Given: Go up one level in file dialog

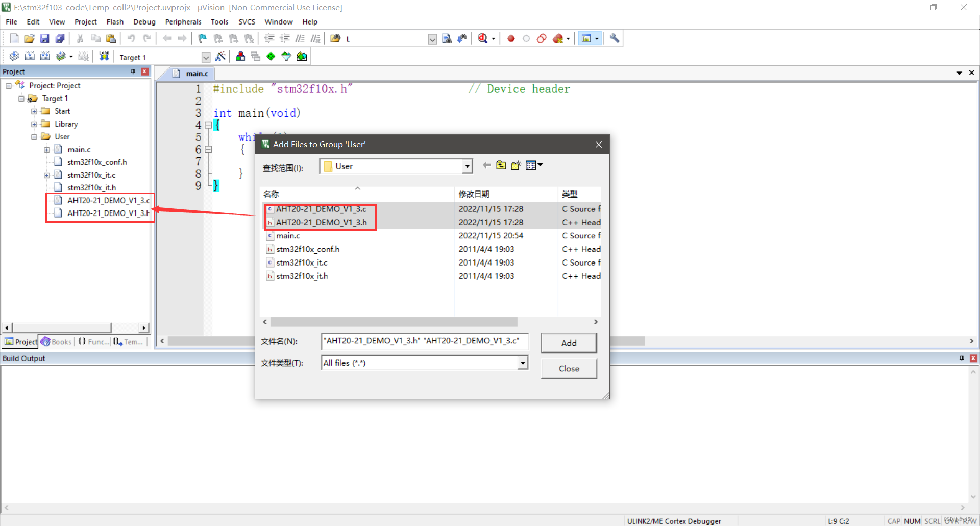Looking at the screenshot, I should point(501,164).
